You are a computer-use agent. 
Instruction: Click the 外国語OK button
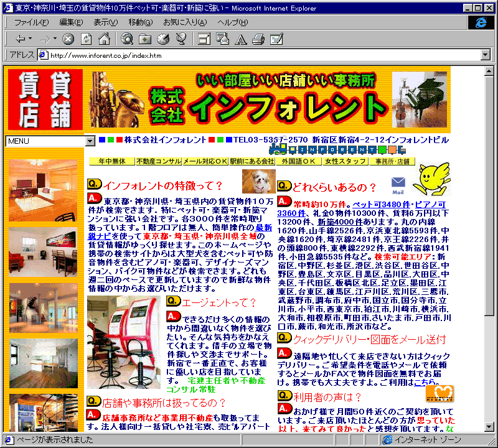(299, 161)
